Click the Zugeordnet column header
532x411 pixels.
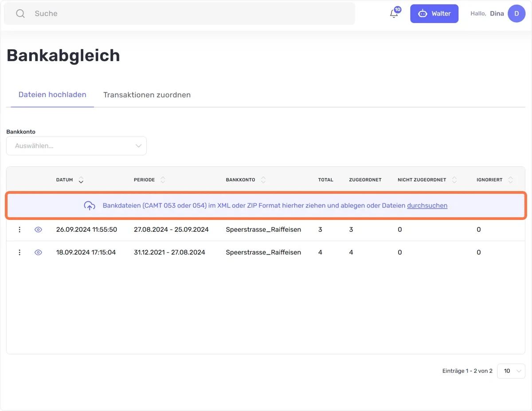pyautogui.click(x=365, y=180)
